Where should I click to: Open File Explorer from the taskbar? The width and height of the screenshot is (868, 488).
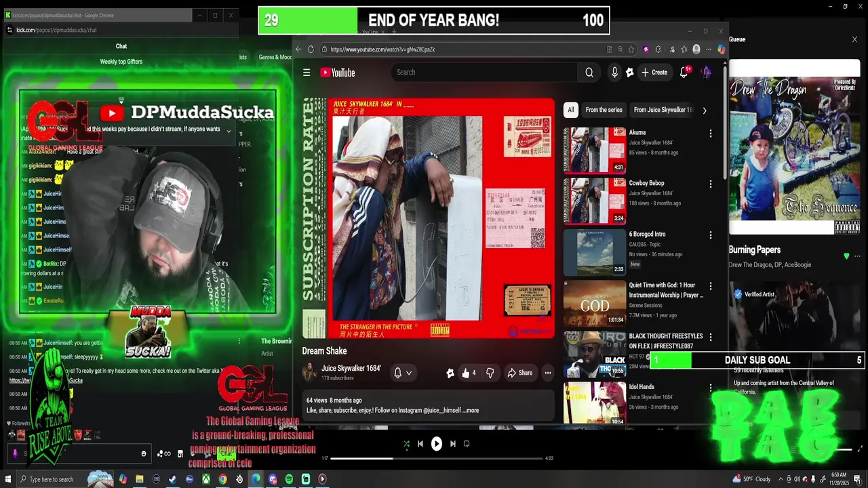(139, 479)
